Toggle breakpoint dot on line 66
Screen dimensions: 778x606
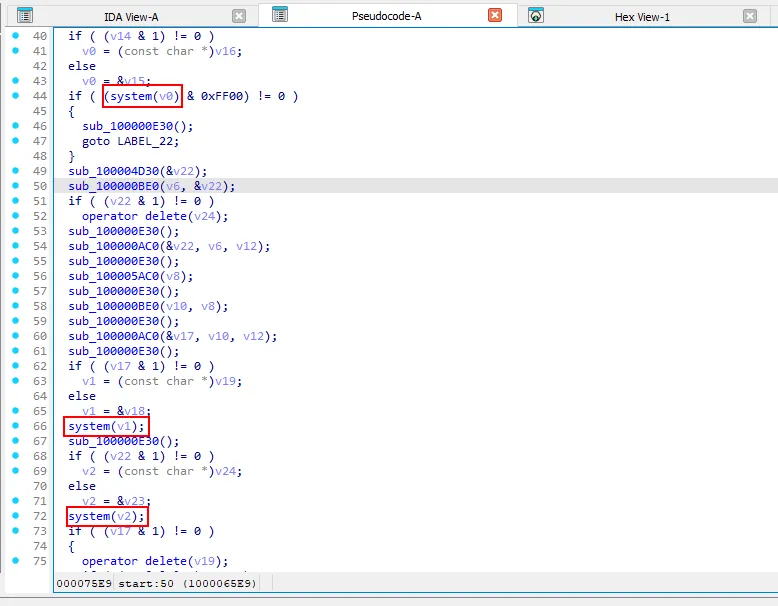coord(15,426)
